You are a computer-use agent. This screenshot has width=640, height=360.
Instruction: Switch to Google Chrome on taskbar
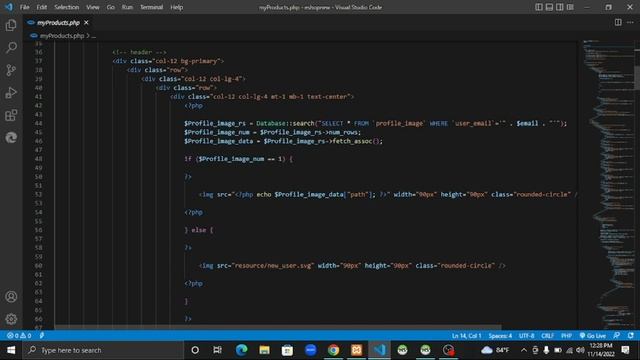click(x=333, y=350)
